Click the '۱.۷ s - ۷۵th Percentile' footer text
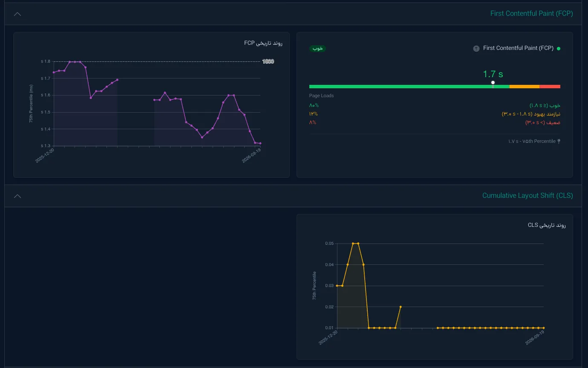The height and width of the screenshot is (368, 588). (532, 141)
